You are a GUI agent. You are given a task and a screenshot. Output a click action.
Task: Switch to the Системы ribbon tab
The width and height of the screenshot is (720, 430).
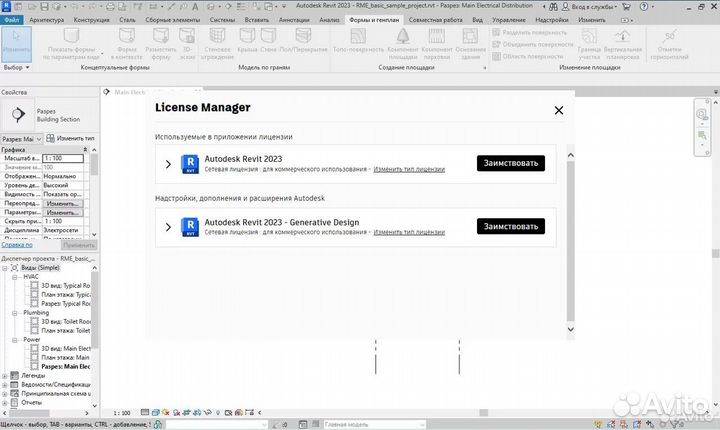(x=222, y=20)
